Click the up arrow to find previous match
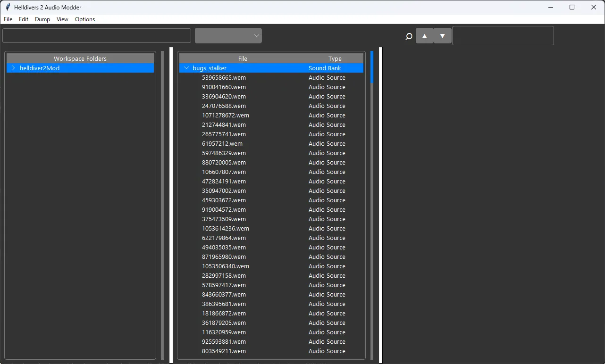The width and height of the screenshot is (605, 364). [424, 35]
